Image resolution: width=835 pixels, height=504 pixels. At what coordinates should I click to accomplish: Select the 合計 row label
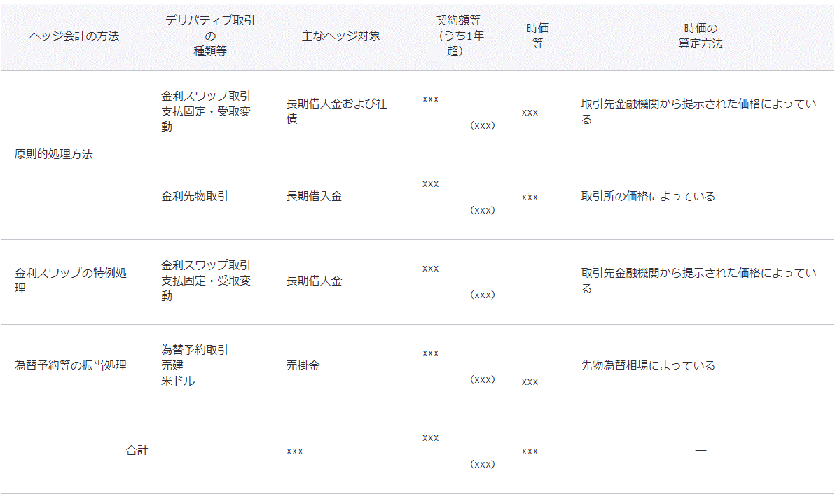click(137, 451)
